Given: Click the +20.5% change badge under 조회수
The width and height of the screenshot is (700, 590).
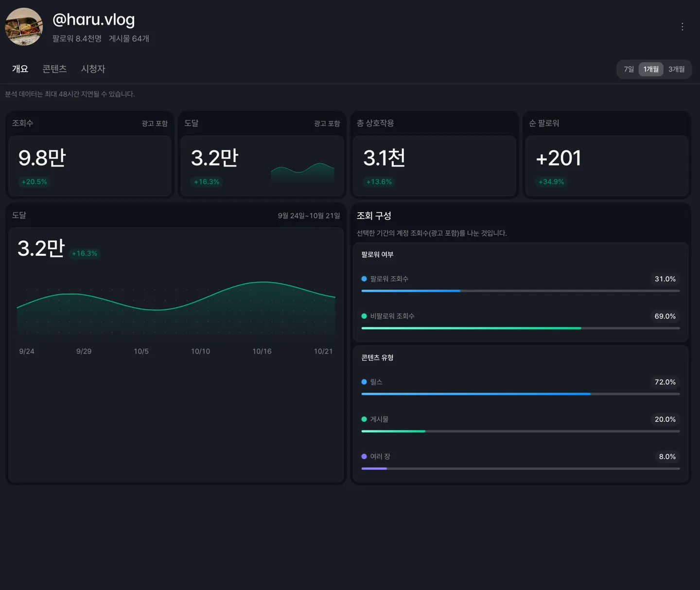Looking at the screenshot, I should coord(34,182).
